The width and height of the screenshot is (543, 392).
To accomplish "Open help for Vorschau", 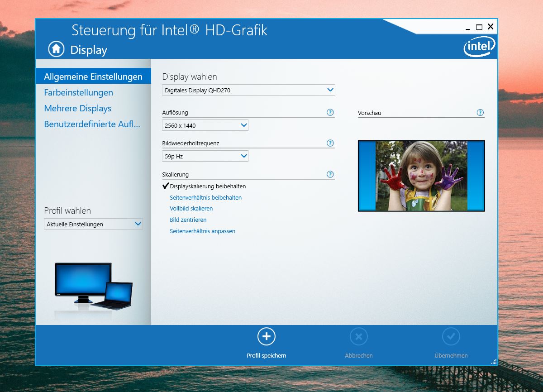I will coord(480,112).
